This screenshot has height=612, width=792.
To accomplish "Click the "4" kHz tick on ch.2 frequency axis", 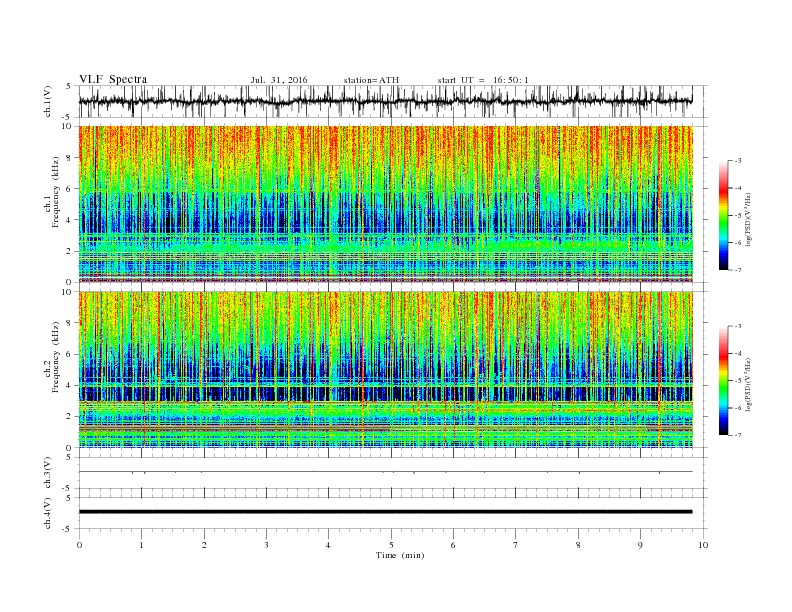I will [70, 385].
